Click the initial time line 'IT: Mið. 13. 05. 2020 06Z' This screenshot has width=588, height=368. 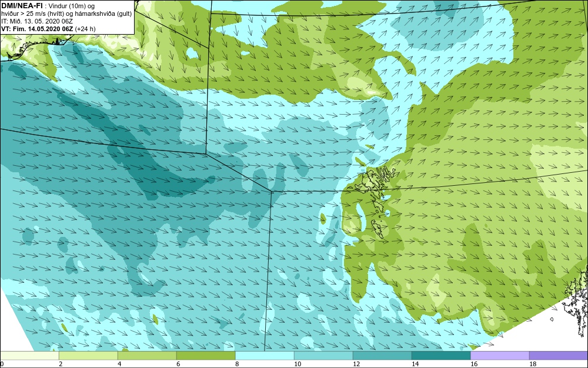tap(36, 21)
